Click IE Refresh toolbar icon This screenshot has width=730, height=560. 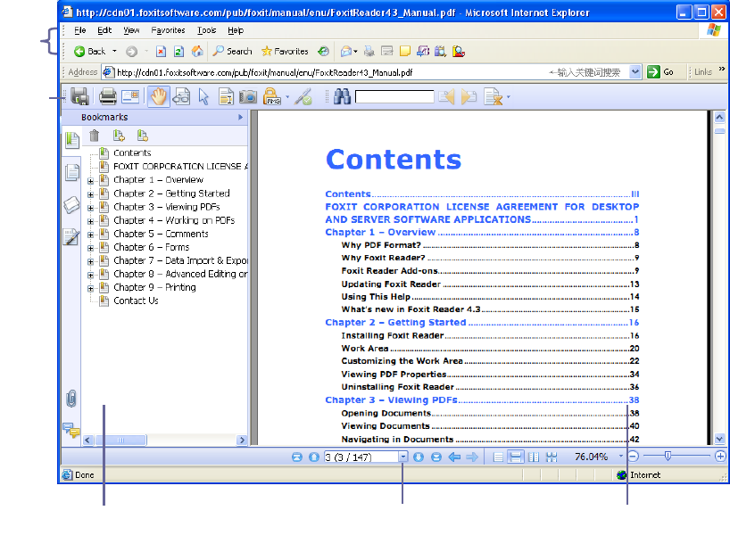coord(178,51)
